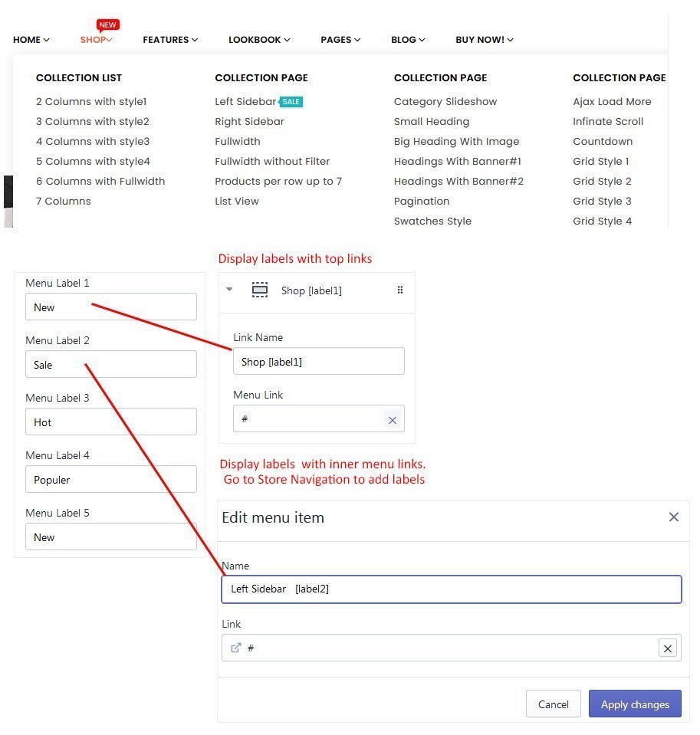Screen dimensions: 700x735
Task: Click the Menu Label 1 input field
Action: pos(111,307)
